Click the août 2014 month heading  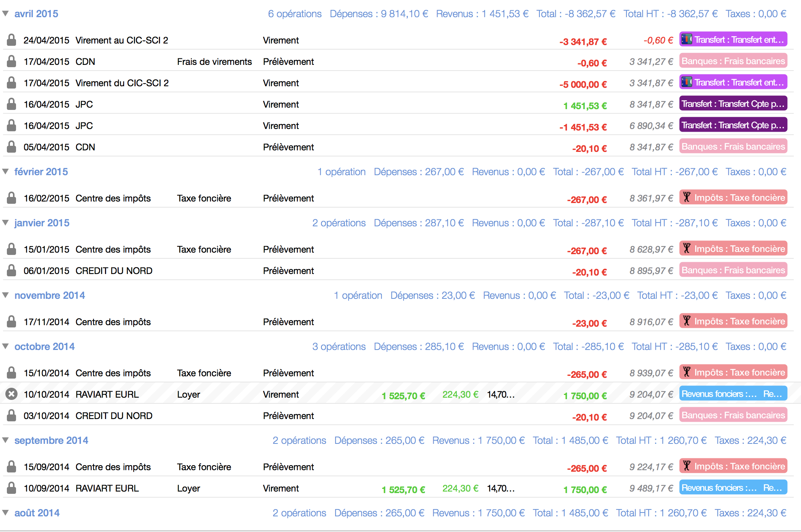37,513
